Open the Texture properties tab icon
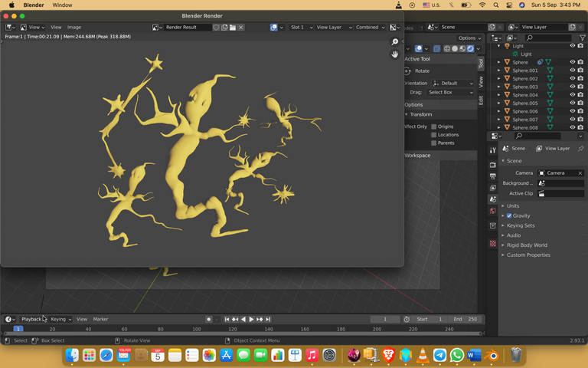Viewport: 588px width, 368px height. [493, 244]
